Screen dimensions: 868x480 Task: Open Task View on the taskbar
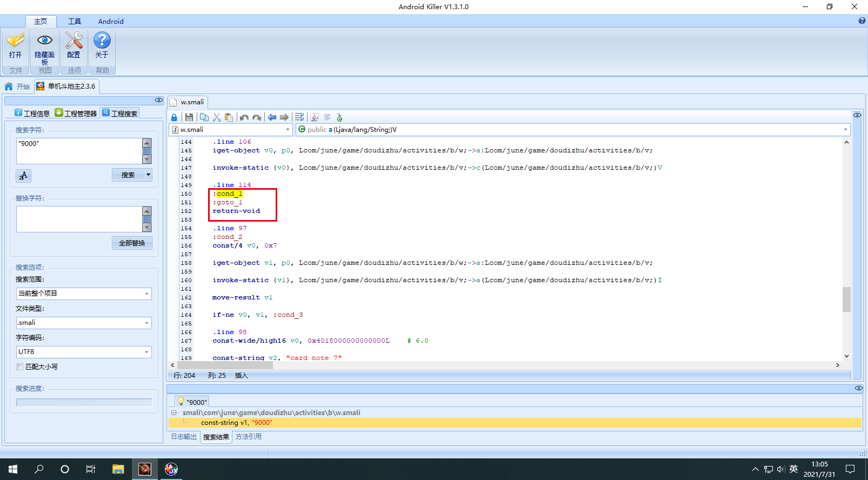[91, 469]
